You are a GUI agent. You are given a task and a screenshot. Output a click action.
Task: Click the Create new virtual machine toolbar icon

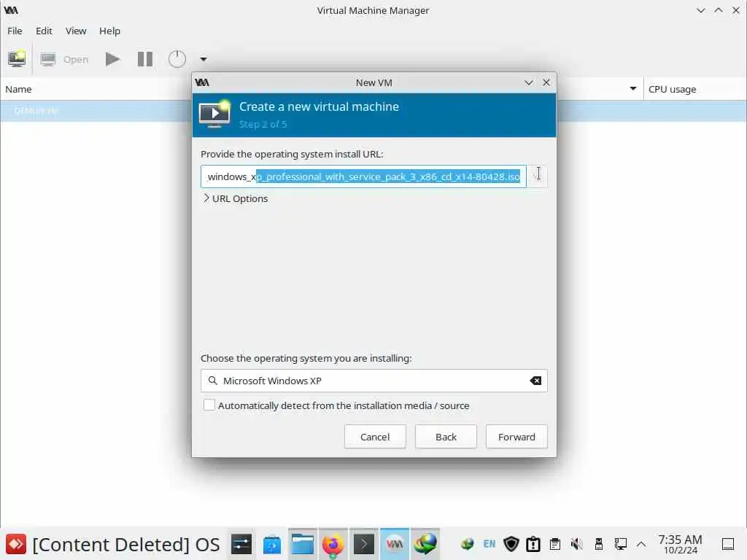[17, 59]
